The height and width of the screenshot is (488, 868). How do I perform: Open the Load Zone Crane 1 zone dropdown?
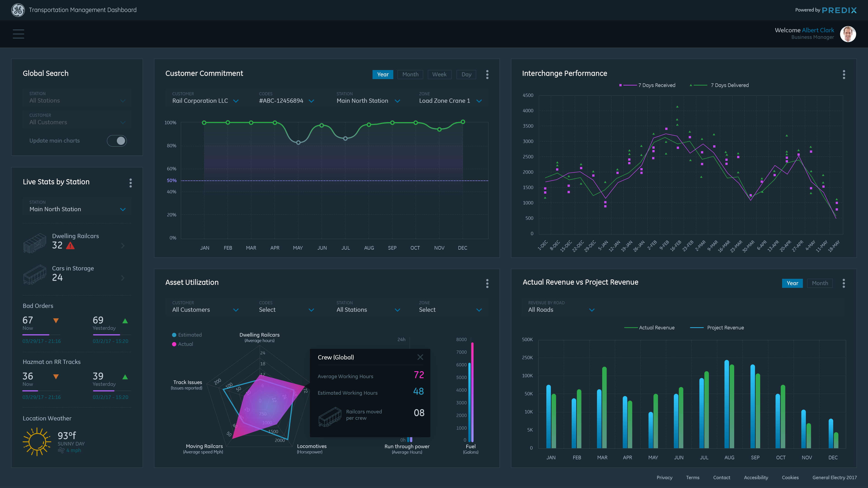point(479,101)
